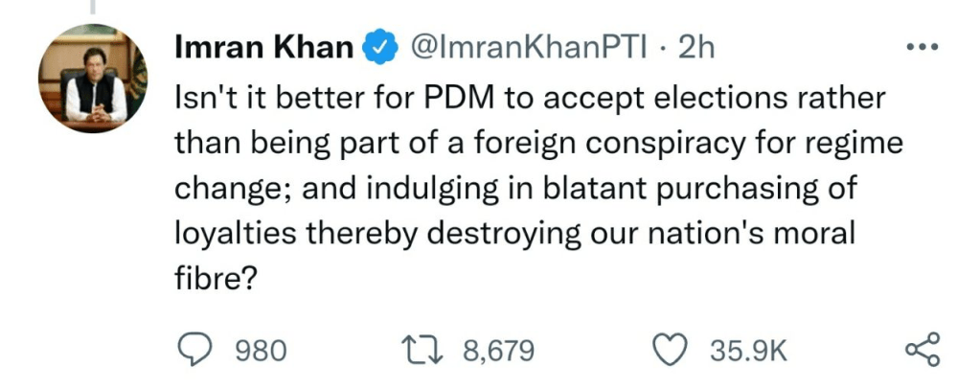Click the display name Imran Khan
The image size is (980, 389).
point(264,47)
